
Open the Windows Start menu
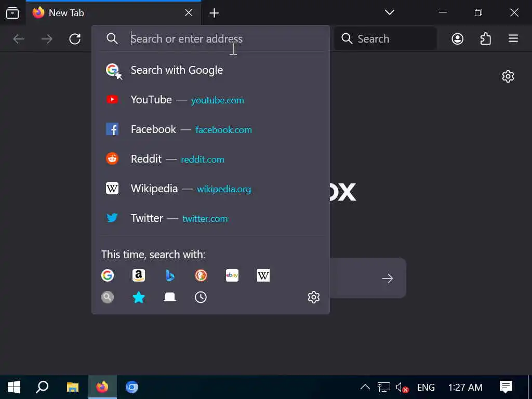click(14, 387)
